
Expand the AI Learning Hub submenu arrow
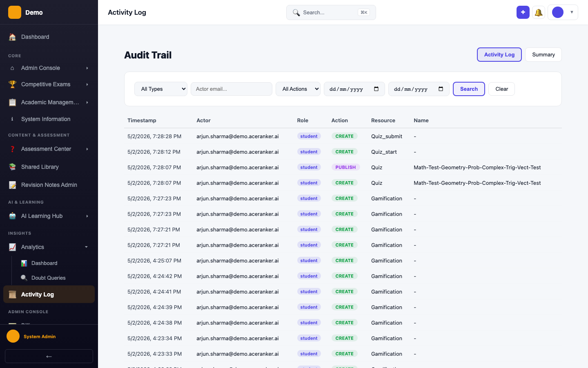click(87, 216)
